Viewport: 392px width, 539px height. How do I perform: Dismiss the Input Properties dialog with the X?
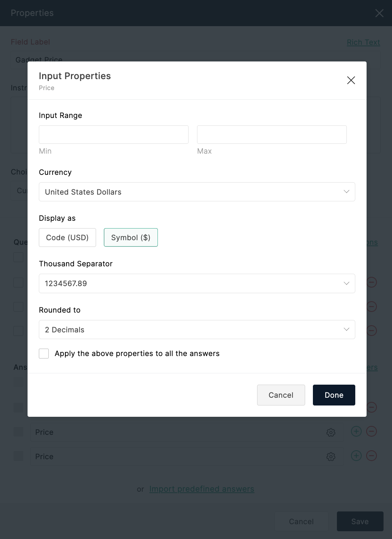pyautogui.click(x=351, y=80)
